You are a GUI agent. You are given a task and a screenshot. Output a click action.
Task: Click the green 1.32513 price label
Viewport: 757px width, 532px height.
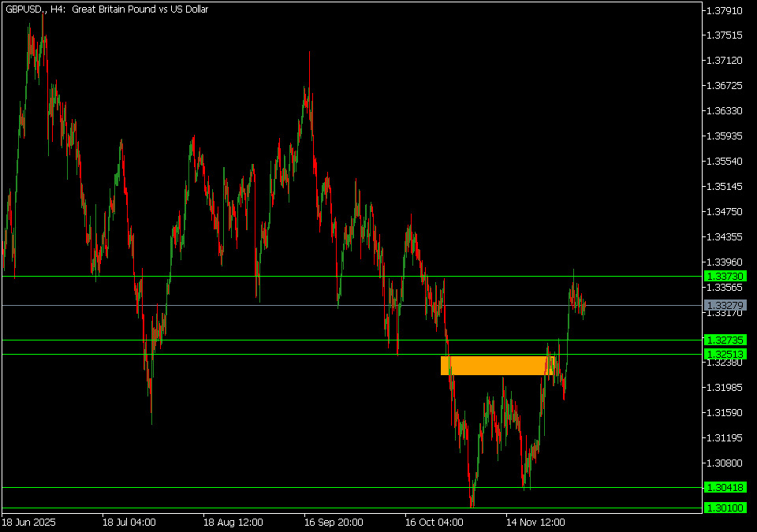pos(725,354)
